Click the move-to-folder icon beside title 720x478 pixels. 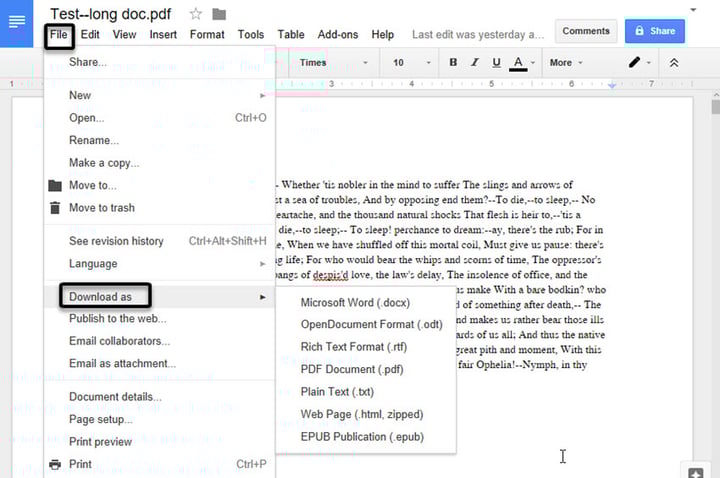[x=219, y=14]
